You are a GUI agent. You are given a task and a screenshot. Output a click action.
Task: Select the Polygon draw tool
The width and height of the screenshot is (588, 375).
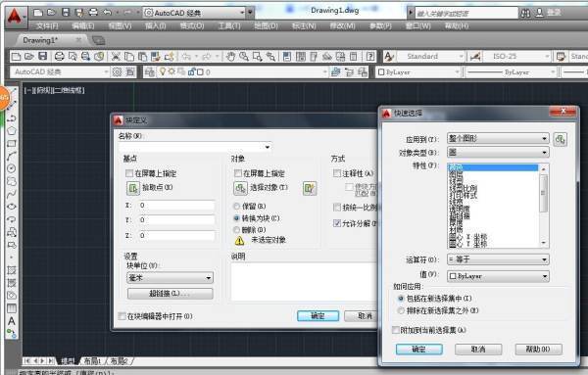click(12, 131)
